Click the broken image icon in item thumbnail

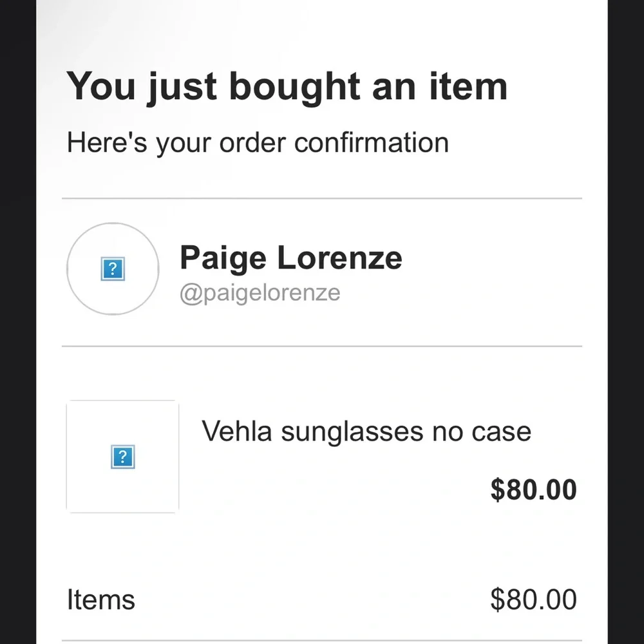122,457
